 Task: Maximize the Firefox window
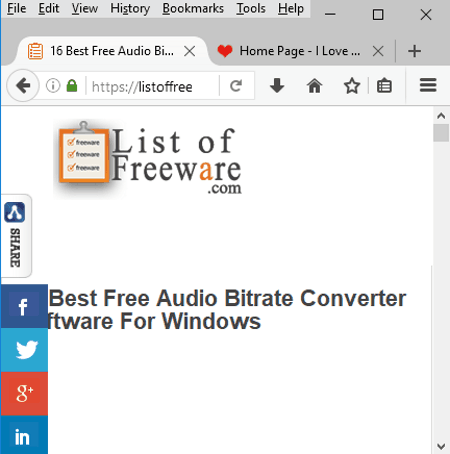click(378, 15)
